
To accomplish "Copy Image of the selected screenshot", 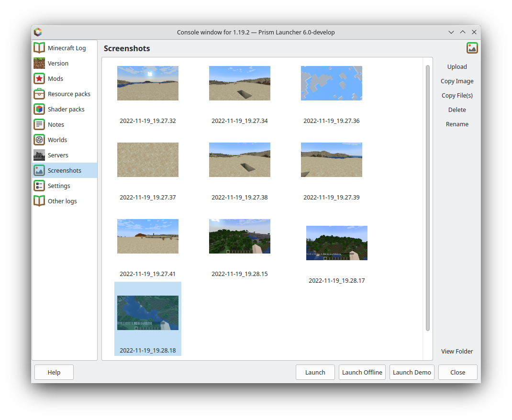I will pos(457,81).
